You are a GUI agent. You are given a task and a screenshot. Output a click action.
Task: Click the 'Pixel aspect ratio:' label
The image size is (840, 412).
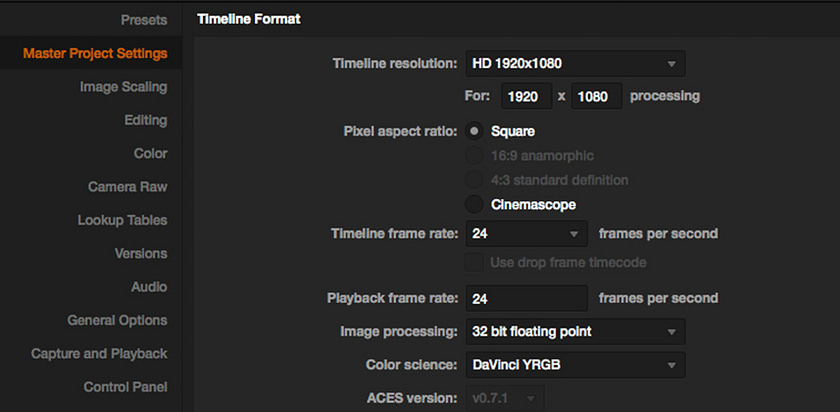[400, 131]
